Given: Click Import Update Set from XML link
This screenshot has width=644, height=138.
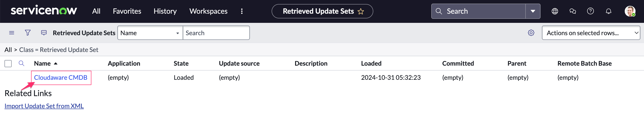Looking at the screenshot, I should pos(44,106).
